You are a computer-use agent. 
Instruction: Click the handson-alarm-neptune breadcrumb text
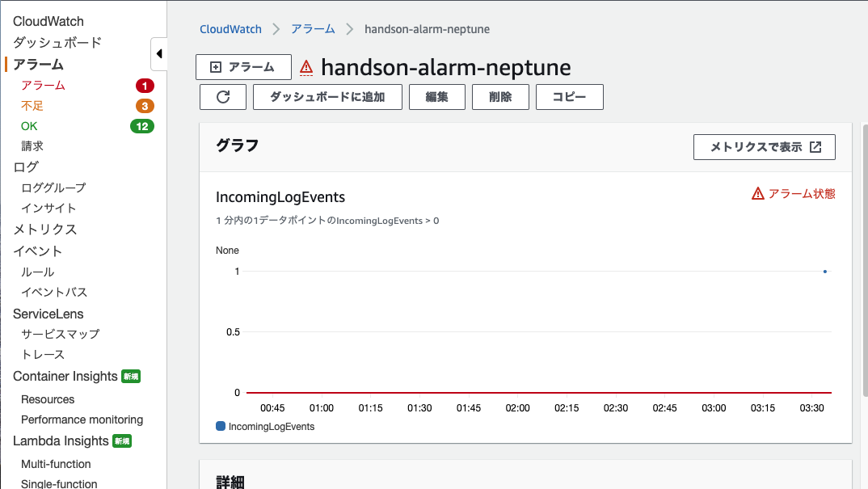[427, 29]
